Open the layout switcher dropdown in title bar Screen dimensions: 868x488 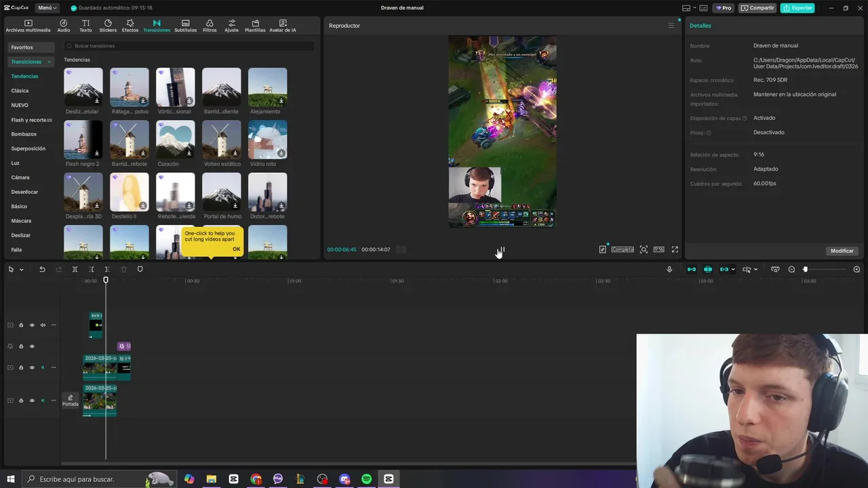click(x=688, y=8)
